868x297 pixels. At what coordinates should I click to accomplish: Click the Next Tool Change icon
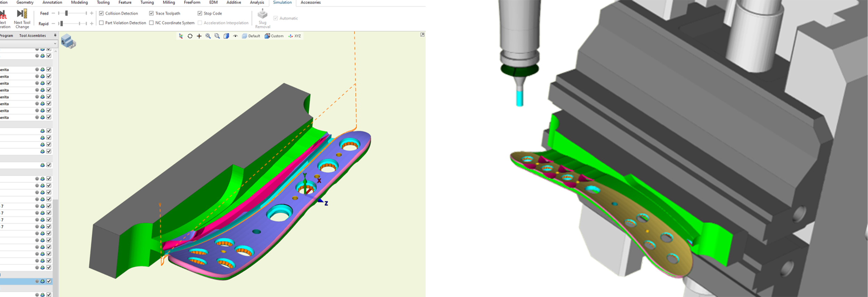click(x=22, y=14)
